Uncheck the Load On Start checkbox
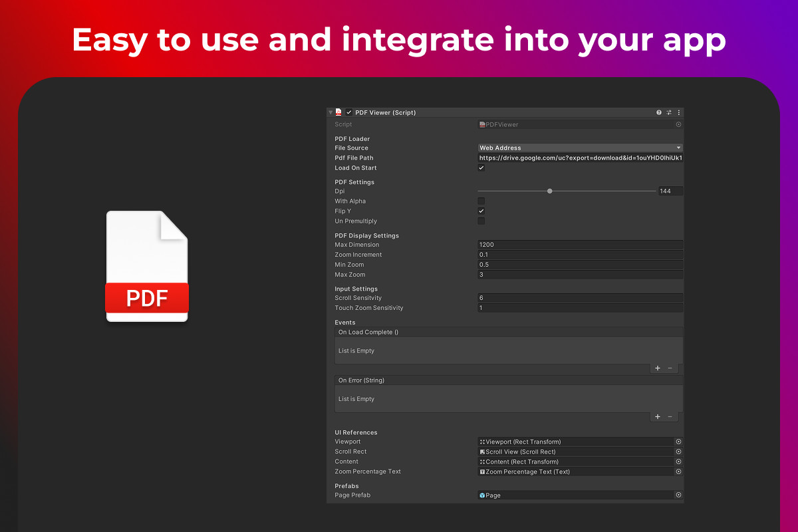798x532 pixels. [x=481, y=168]
